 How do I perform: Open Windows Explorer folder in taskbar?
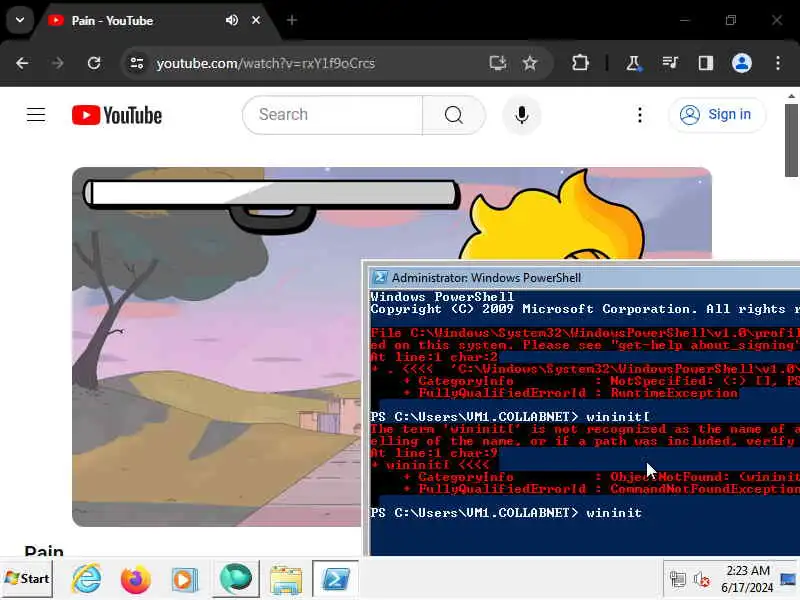coord(286,580)
